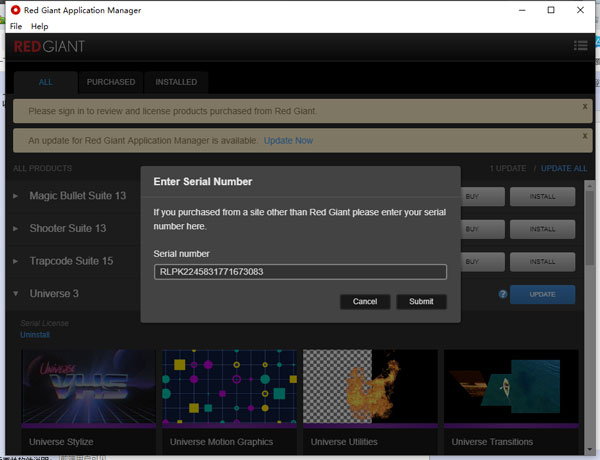Dismiss the update available notification banner
The width and height of the screenshot is (600, 460).
click(x=585, y=135)
